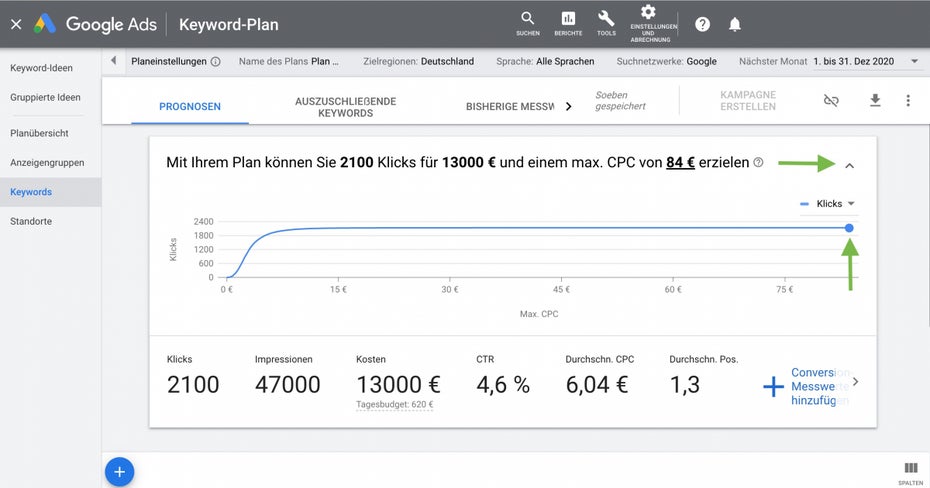The image size is (930, 488).
Task: Click the Planeinstellungen info icon
Action: click(x=216, y=62)
